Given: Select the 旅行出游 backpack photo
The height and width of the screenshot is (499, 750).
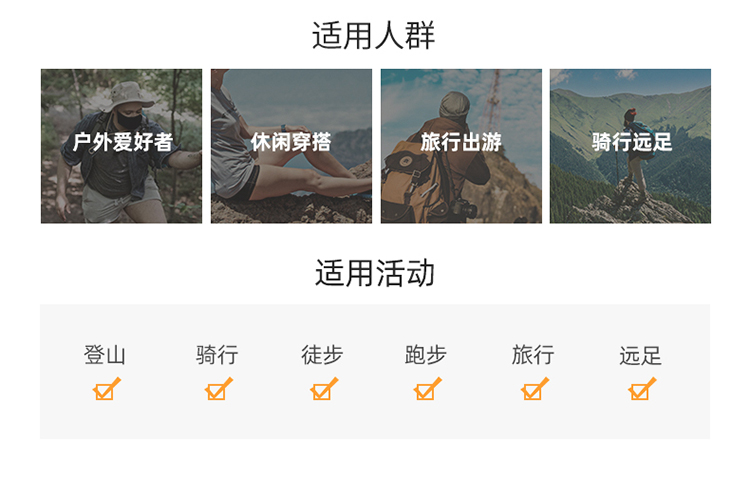Looking at the screenshot, I should pos(461,146).
